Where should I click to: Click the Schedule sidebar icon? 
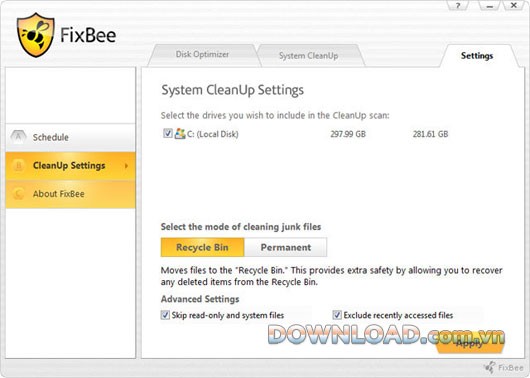pos(18,137)
